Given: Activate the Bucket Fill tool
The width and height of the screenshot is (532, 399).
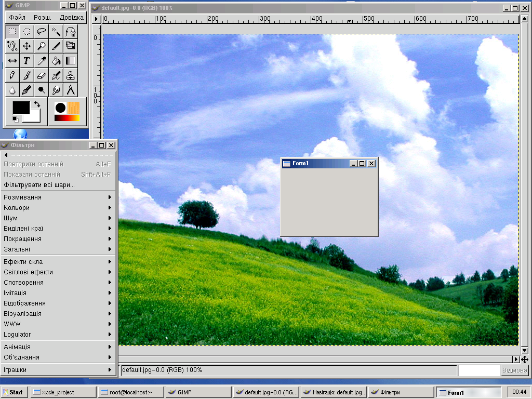Looking at the screenshot, I should pos(56,61).
